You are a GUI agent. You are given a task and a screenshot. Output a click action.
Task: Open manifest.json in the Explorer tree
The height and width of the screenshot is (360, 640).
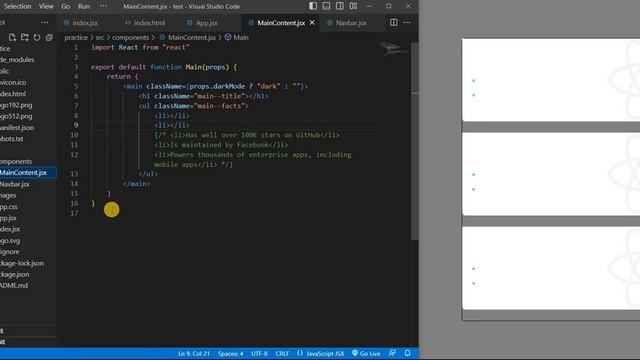click(28, 128)
